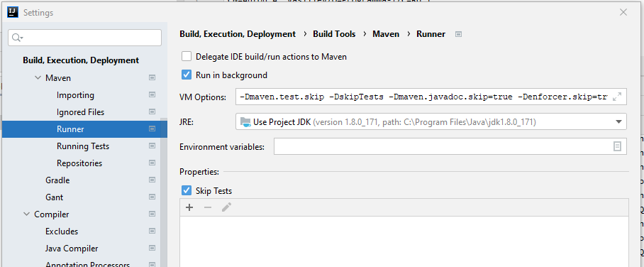
Task: Uncheck Run in background option
Action: [187, 75]
